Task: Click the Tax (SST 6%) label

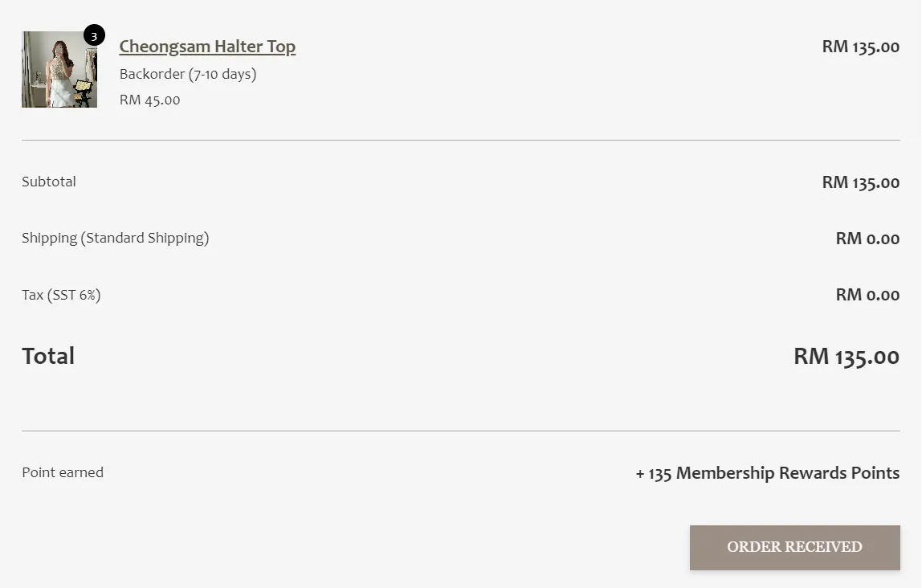Action: (x=61, y=295)
